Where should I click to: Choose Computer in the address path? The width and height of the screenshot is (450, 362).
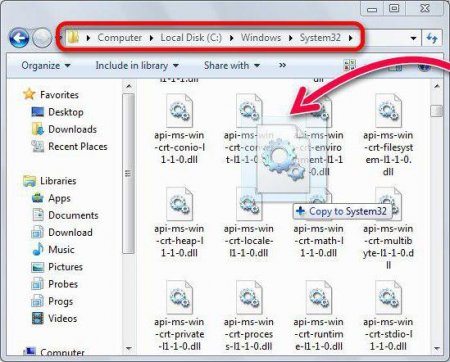pyautogui.click(x=120, y=38)
